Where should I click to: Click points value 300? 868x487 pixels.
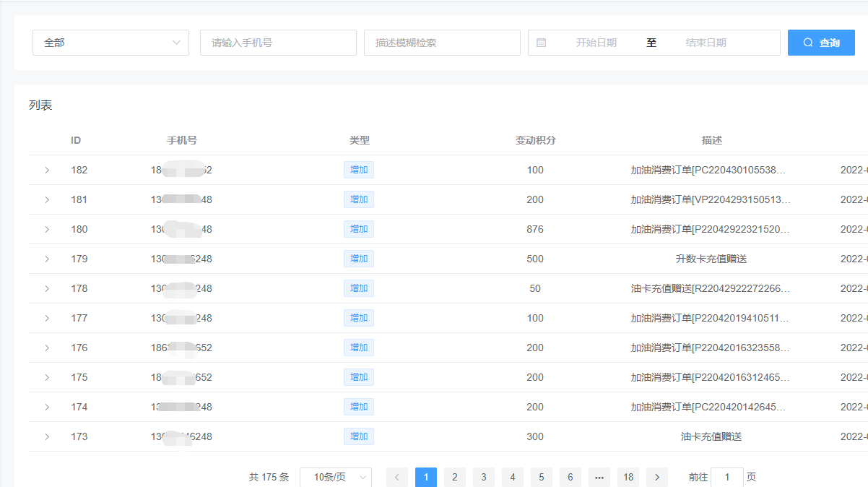tap(535, 437)
